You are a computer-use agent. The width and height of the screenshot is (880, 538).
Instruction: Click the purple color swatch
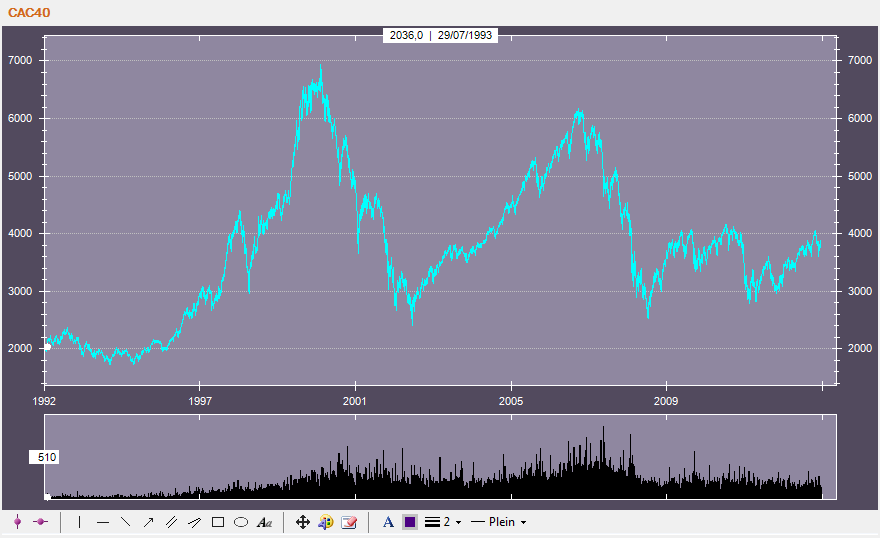410,522
